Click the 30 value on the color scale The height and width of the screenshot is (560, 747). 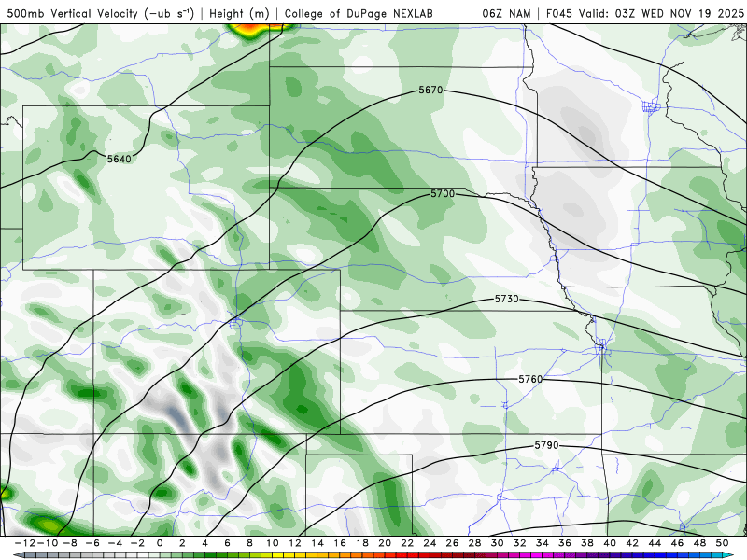498,543
